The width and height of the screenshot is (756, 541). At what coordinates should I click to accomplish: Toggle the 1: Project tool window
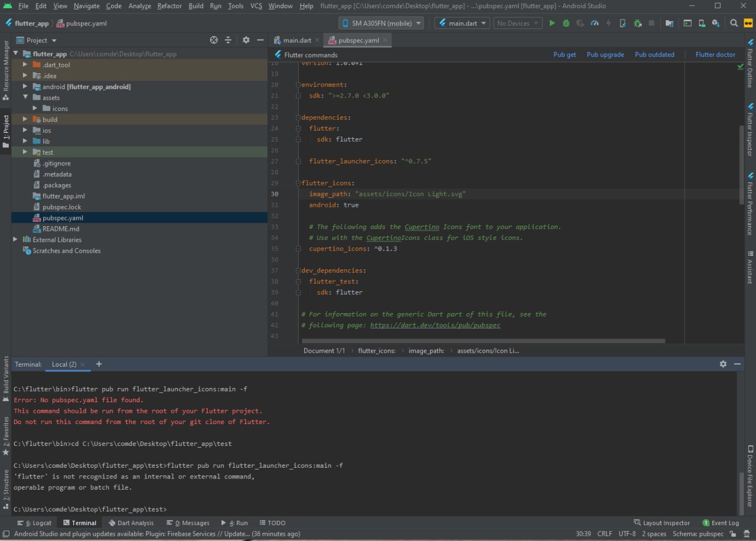(x=5, y=131)
